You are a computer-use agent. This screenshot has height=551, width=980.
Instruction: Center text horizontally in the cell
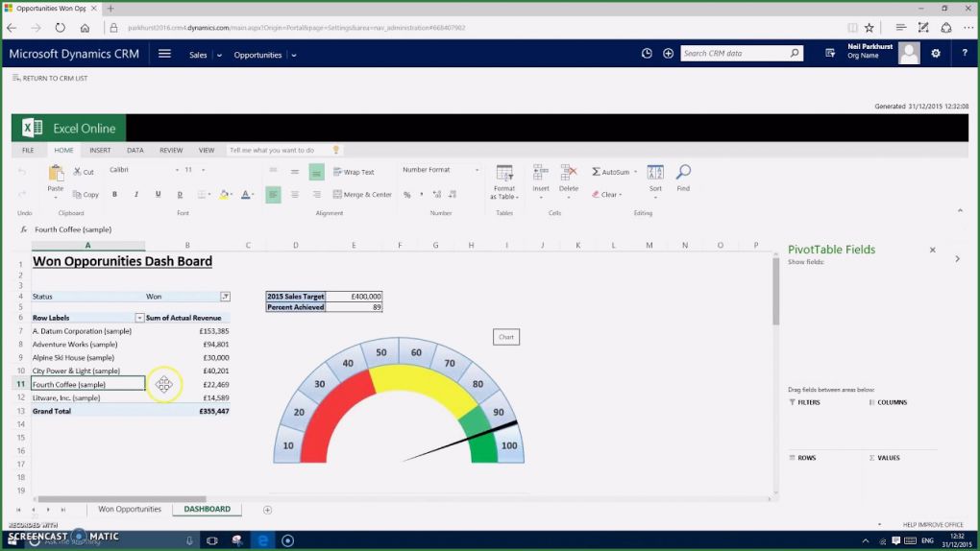(x=295, y=194)
